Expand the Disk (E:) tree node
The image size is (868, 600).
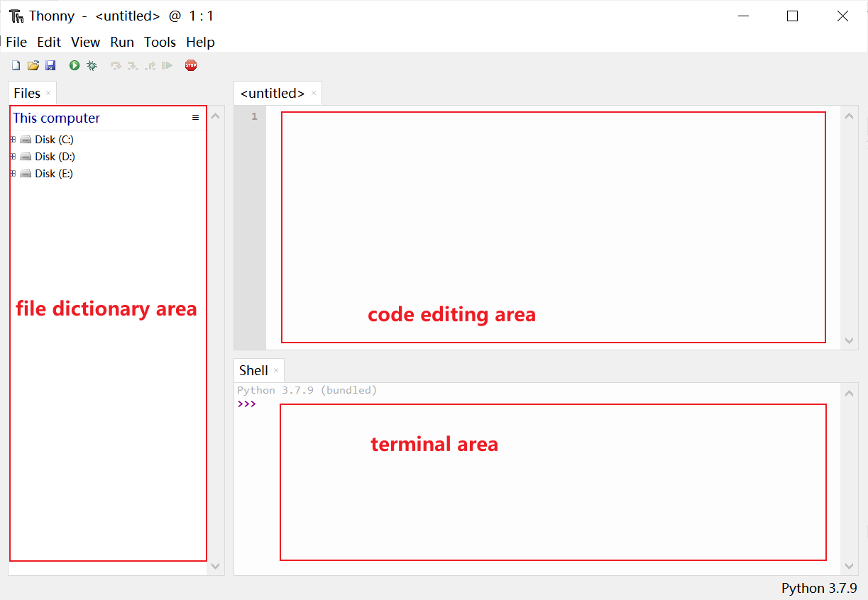click(x=12, y=173)
